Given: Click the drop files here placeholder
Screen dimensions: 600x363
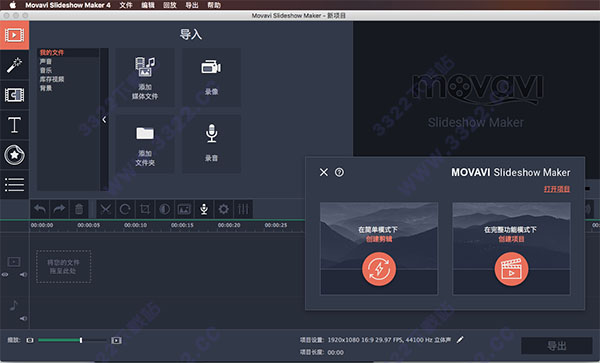Looking at the screenshot, I should [x=64, y=267].
